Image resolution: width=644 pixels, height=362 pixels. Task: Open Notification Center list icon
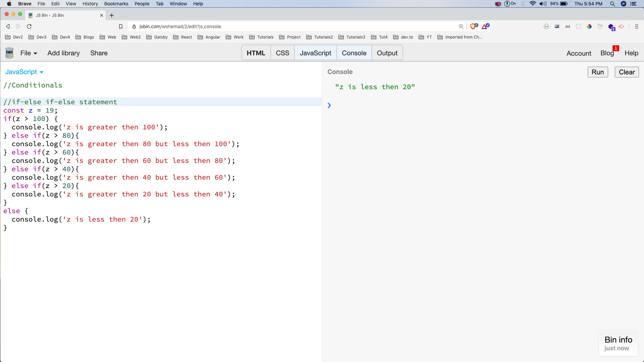[634, 4]
